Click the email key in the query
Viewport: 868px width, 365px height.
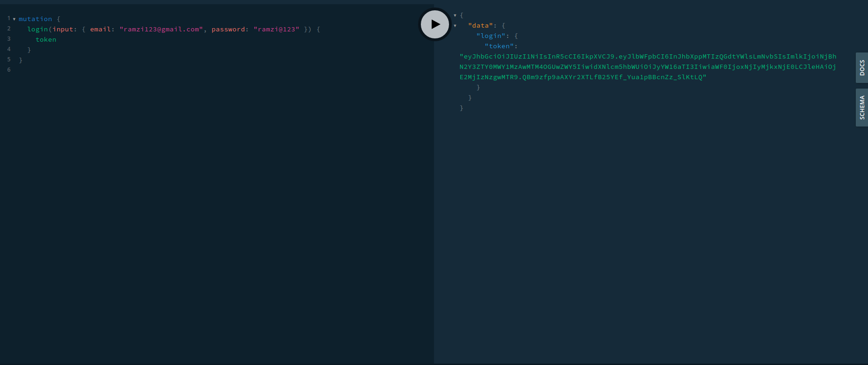point(100,30)
